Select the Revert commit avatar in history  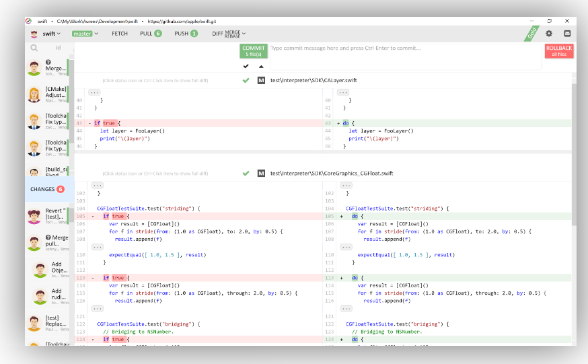tap(34, 217)
